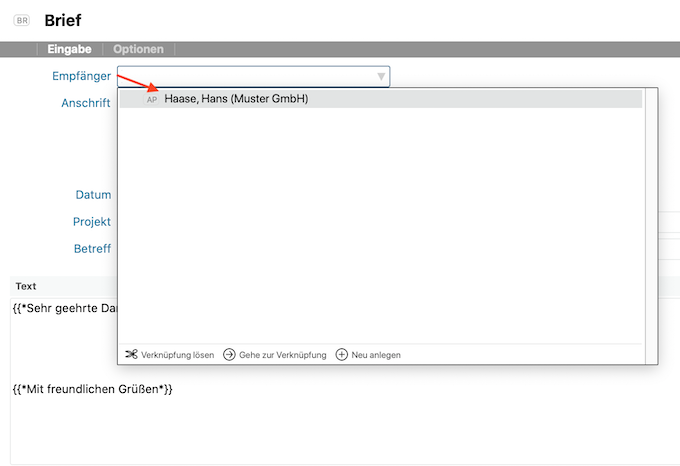Click the Betreff field label
680x466 pixels.
[x=92, y=249]
